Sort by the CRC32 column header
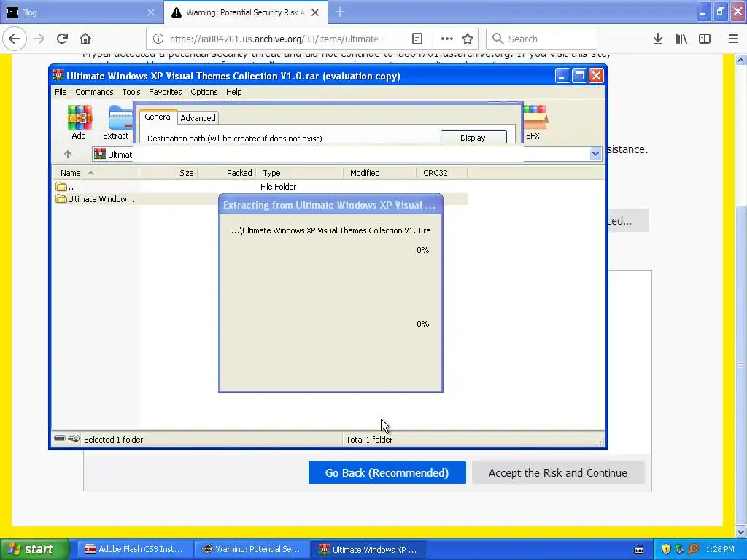 [x=441, y=173]
